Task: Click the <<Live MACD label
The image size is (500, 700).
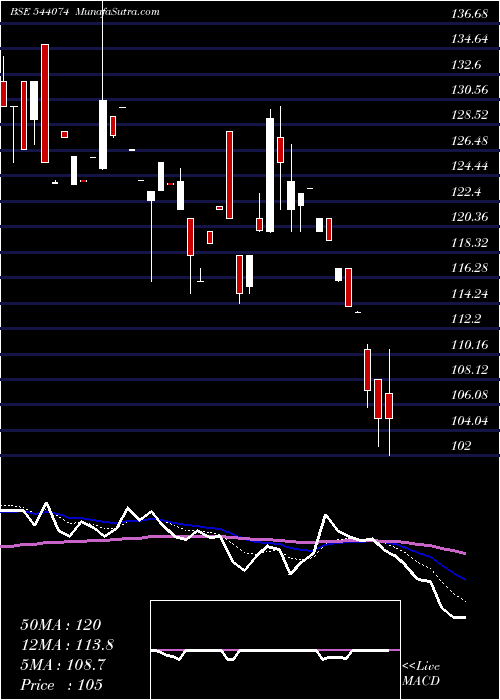Action: coord(421,674)
